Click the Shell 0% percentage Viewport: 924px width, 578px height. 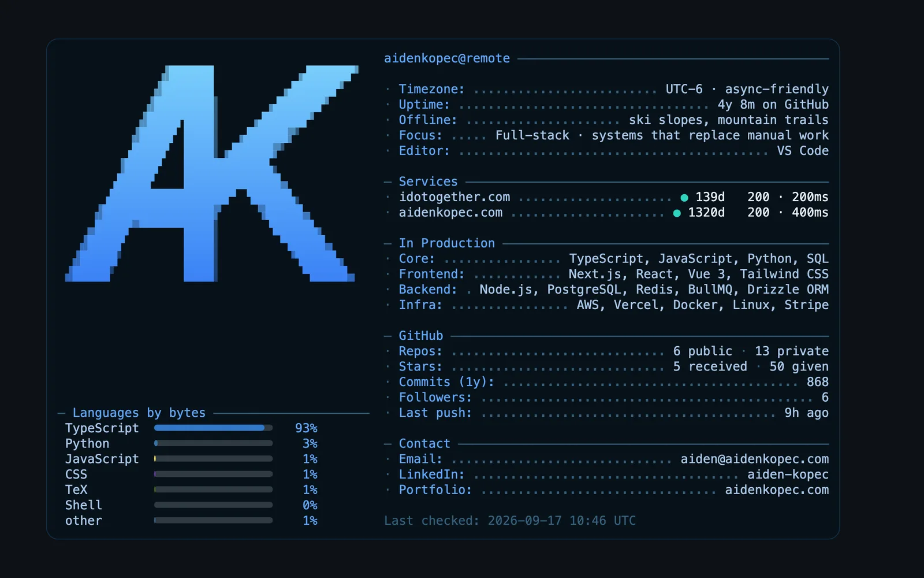pyautogui.click(x=310, y=505)
